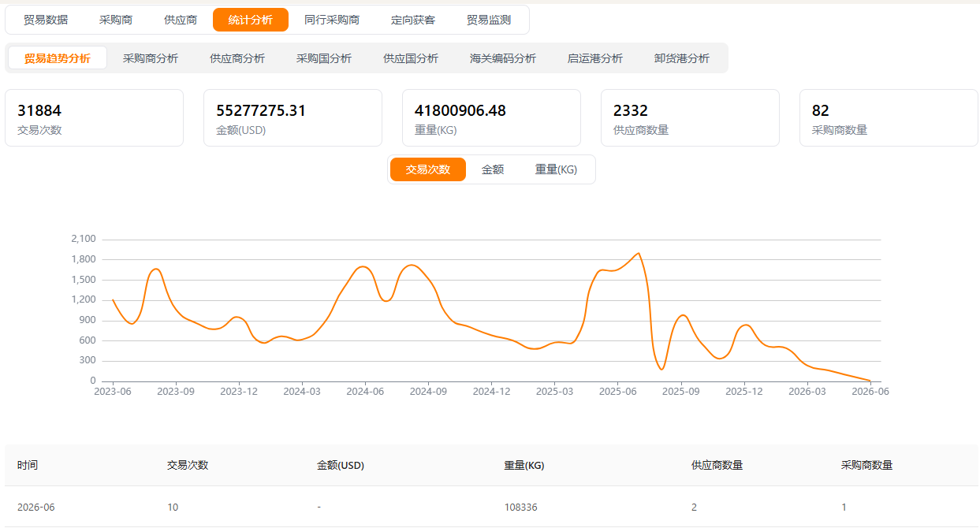980x528 pixels.
Task: Switch to the 供应商 tab
Action: click(181, 20)
